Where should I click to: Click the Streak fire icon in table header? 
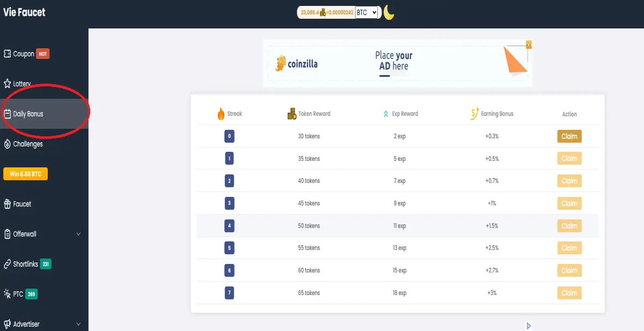(x=221, y=114)
